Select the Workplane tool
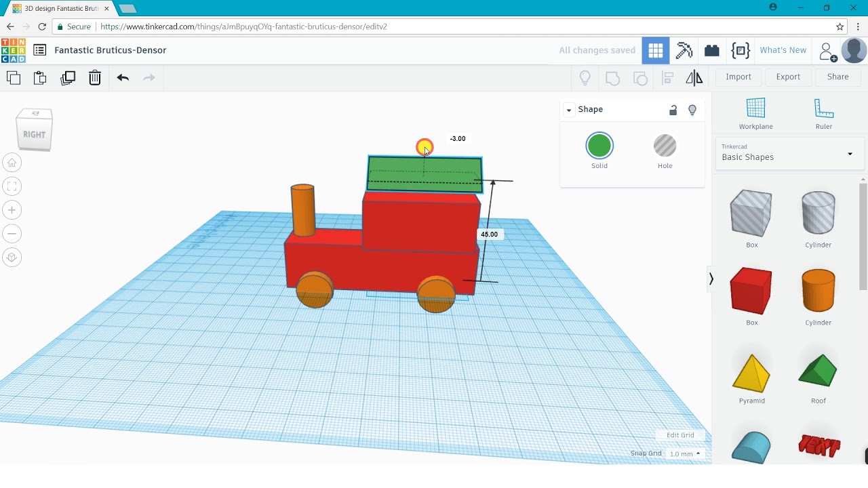868x488 pixels. 755,113
